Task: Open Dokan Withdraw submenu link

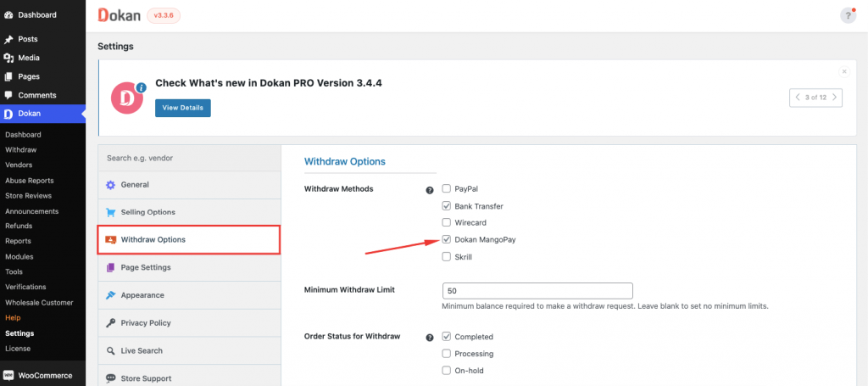Action: coord(21,150)
